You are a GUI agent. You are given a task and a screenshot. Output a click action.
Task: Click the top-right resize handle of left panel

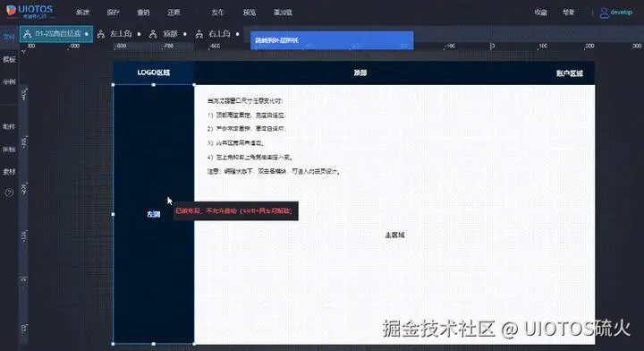194,85
